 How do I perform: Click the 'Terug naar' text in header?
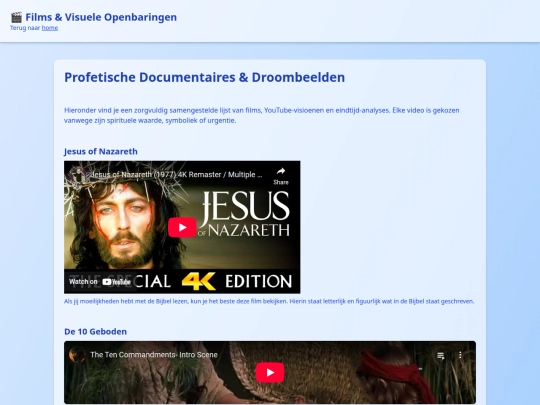(25, 28)
